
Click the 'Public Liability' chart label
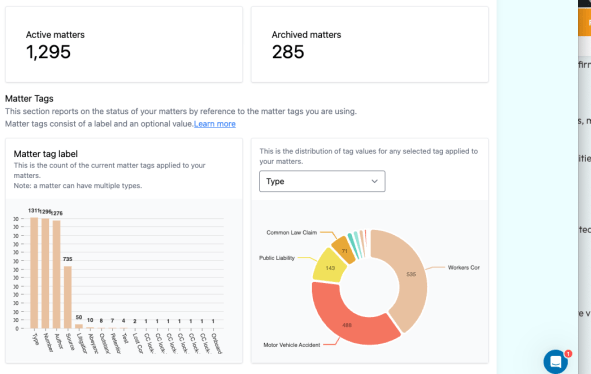pos(277,258)
